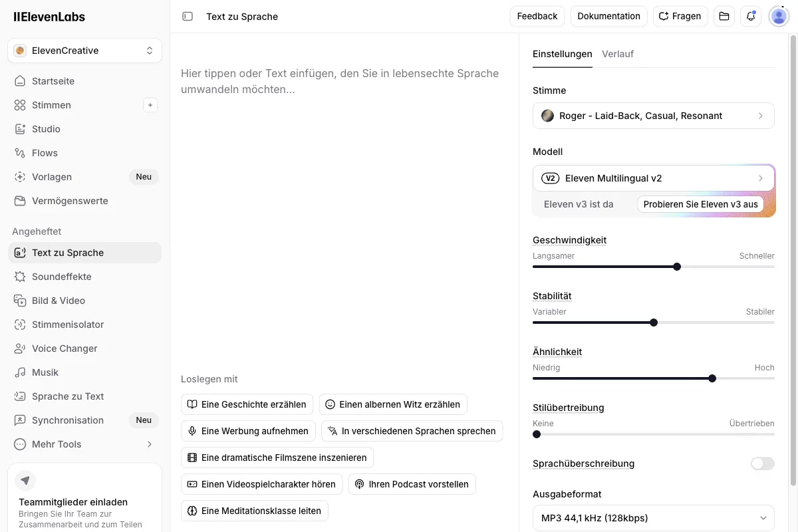Click the Synchronisation icon in sidebar
798x532 pixels.
[20, 420]
